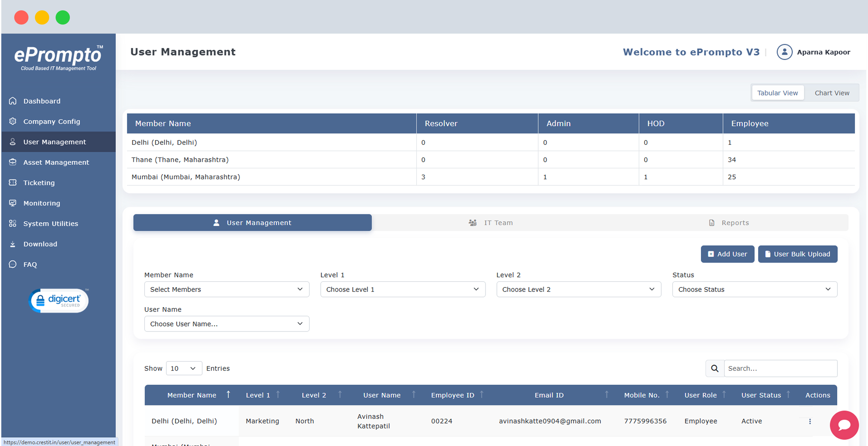Screen dimensions: 868x446
Task: Click the Monitoring screen icon
Action: 13,203
